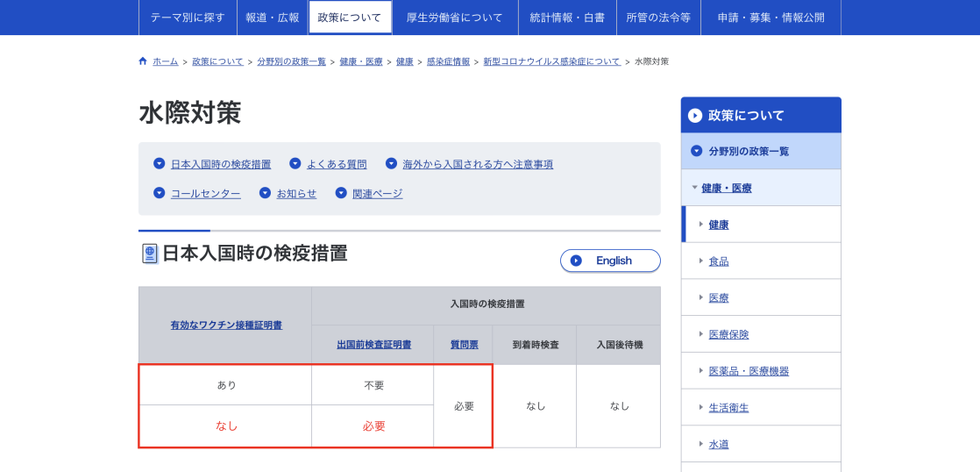This screenshot has height=472, width=980.
Task: Click the circle arrow icon next to 政策について in the sidebar
Action: [x=695, y=115]
